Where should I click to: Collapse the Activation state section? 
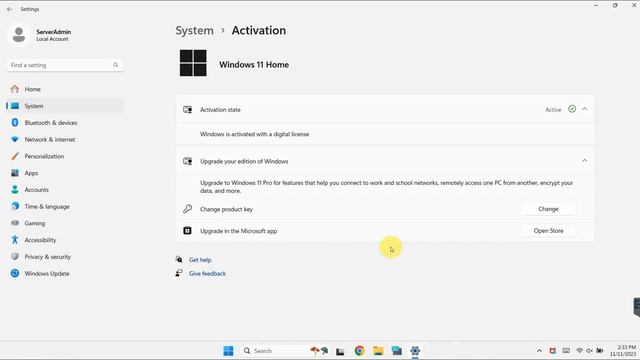(x=584, y=109)
